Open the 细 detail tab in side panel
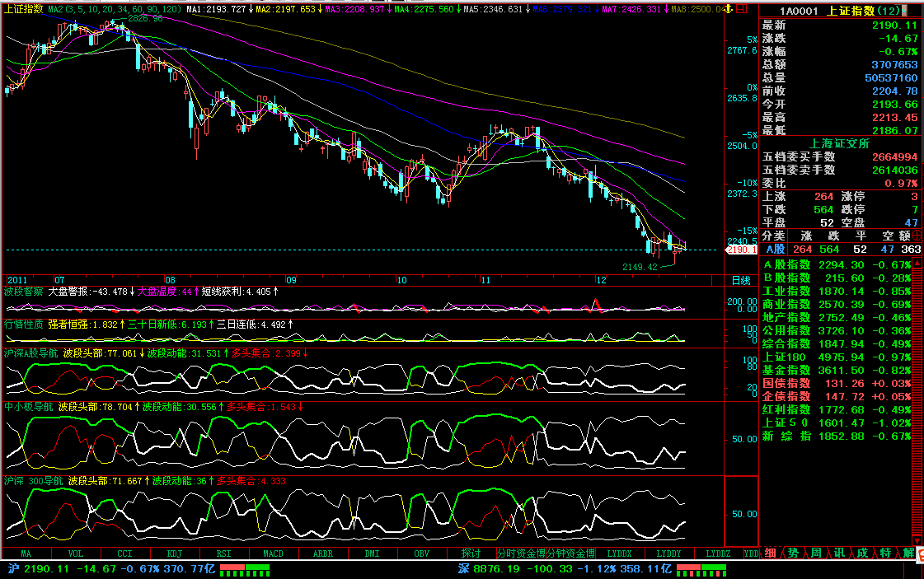 (770, 553)
